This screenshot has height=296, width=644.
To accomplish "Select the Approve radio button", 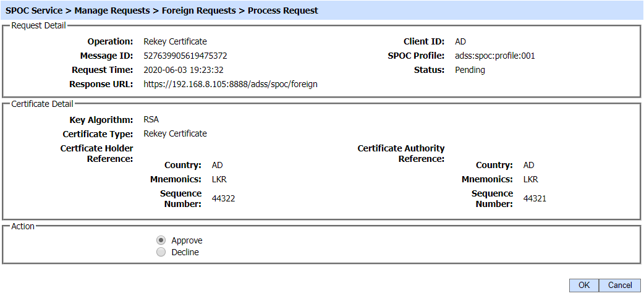I will click(x=161, y=240).
